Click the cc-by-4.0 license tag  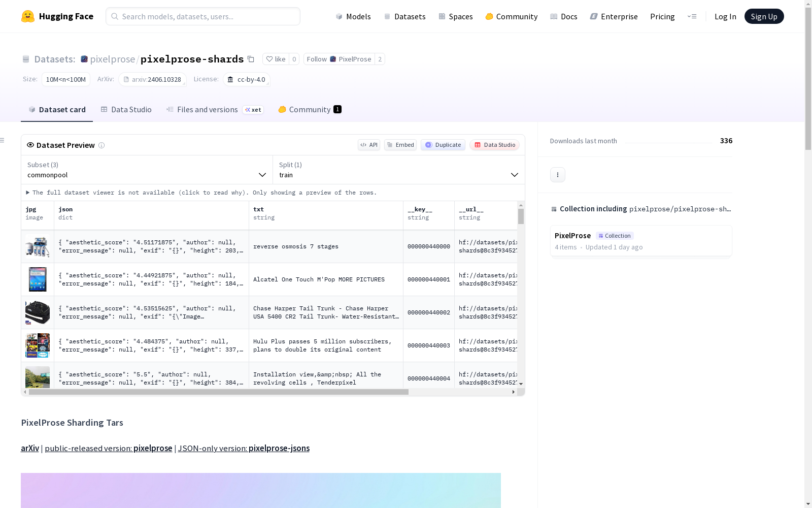[247, 79]
